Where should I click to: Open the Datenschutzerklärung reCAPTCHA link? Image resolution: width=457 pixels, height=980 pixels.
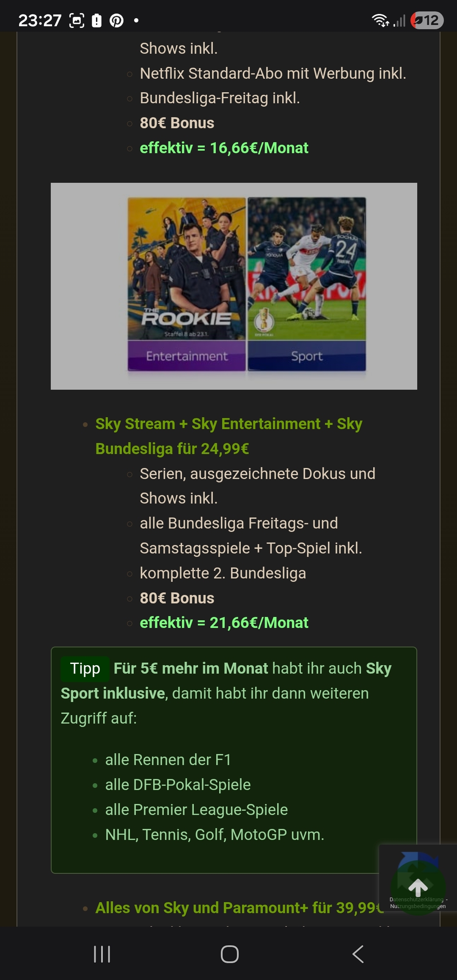point(416,900)
